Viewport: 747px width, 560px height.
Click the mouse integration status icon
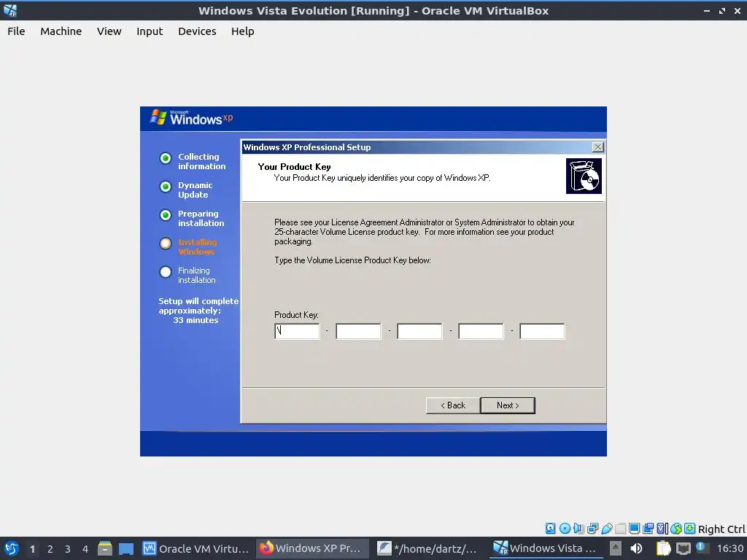coord(676,528)
